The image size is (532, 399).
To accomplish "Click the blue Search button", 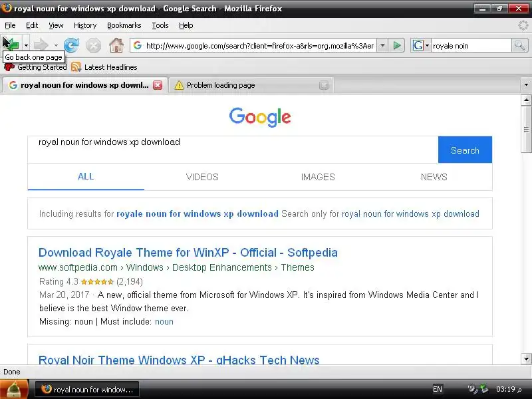I will tap(465, 150).
